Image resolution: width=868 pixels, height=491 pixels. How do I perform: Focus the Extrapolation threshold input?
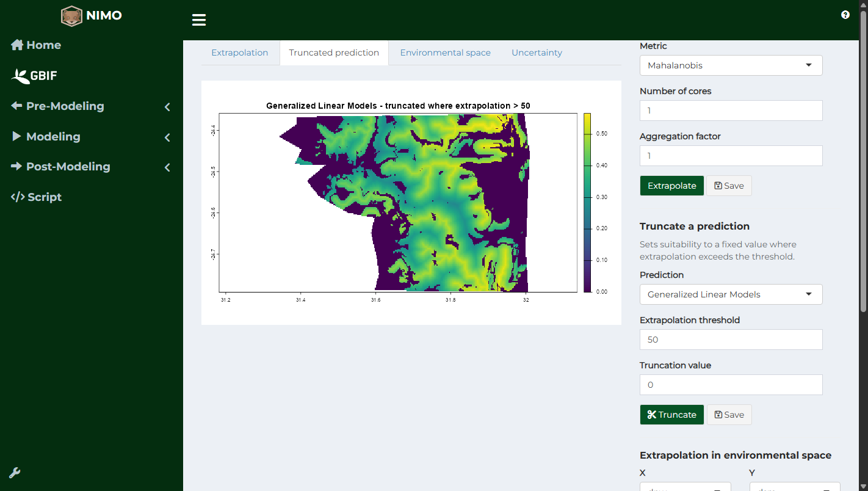coord(731,340)
